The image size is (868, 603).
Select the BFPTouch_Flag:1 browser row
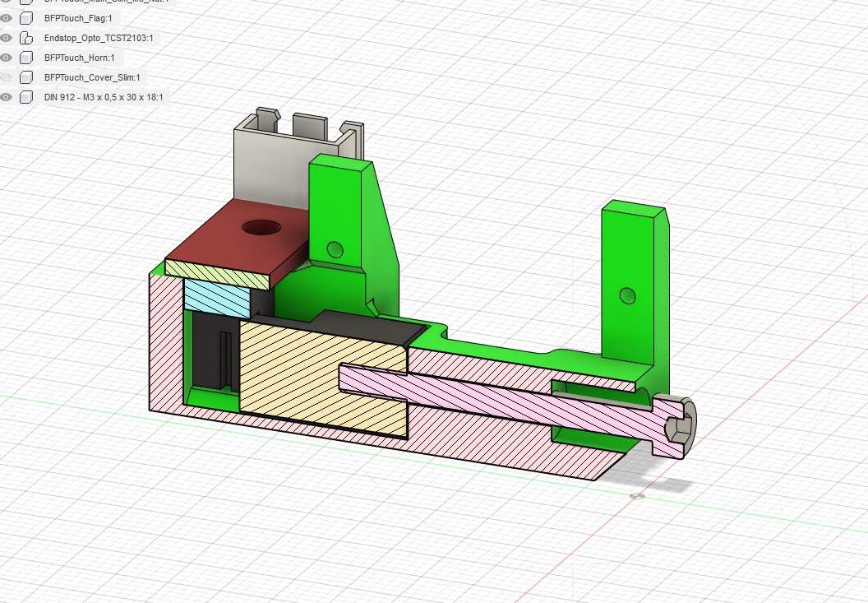pyautogui.click(x=78, y=18)
